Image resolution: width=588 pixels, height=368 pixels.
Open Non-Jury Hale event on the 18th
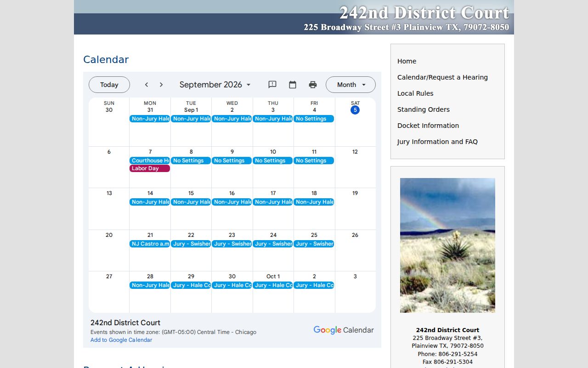click(314, 202)
